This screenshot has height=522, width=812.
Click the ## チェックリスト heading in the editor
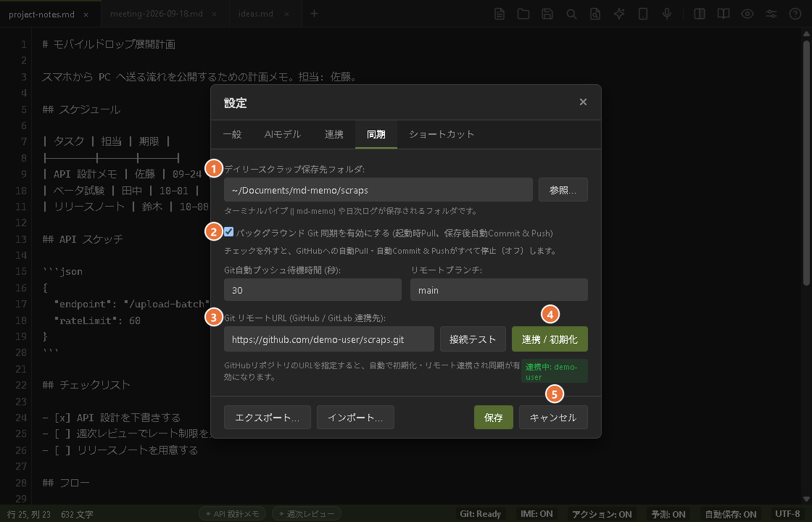pos(86,385)
